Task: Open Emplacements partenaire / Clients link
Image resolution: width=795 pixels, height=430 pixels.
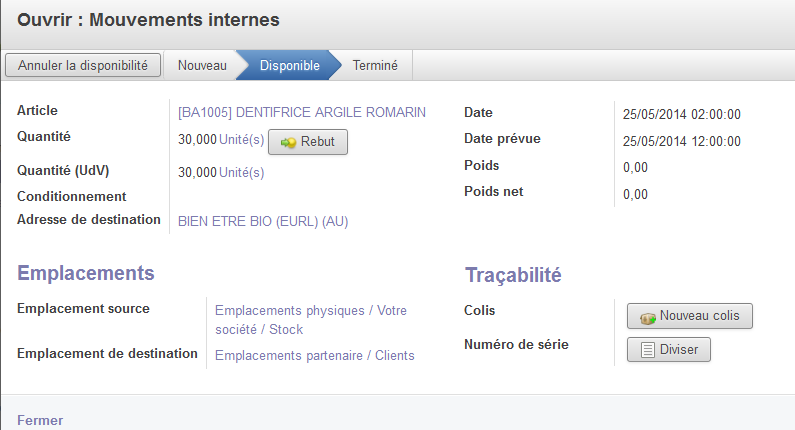Action: coord(315,355)
